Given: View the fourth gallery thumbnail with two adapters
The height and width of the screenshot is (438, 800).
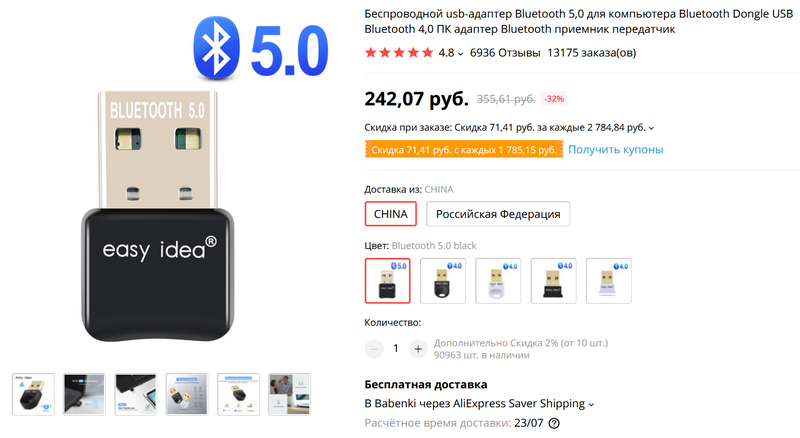Looking at the screenshot, I should [187, 394].
